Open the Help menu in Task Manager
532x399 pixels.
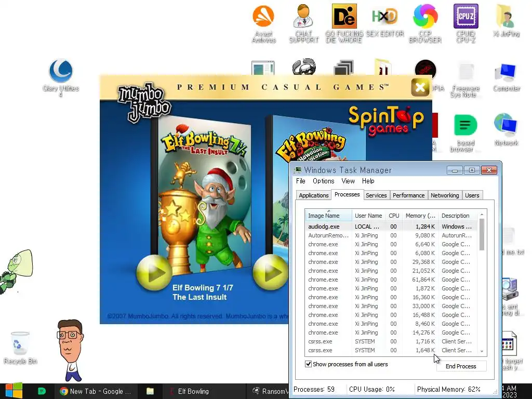click(368, 181)
